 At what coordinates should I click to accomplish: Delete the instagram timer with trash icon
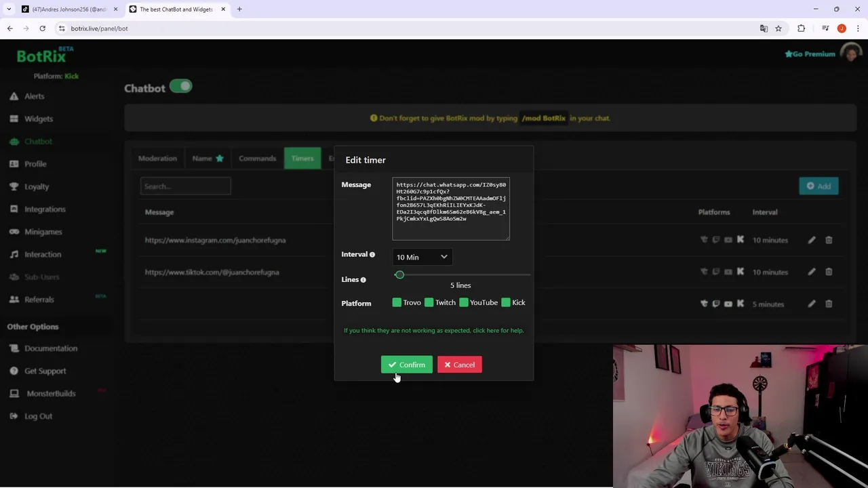[829, 240]
